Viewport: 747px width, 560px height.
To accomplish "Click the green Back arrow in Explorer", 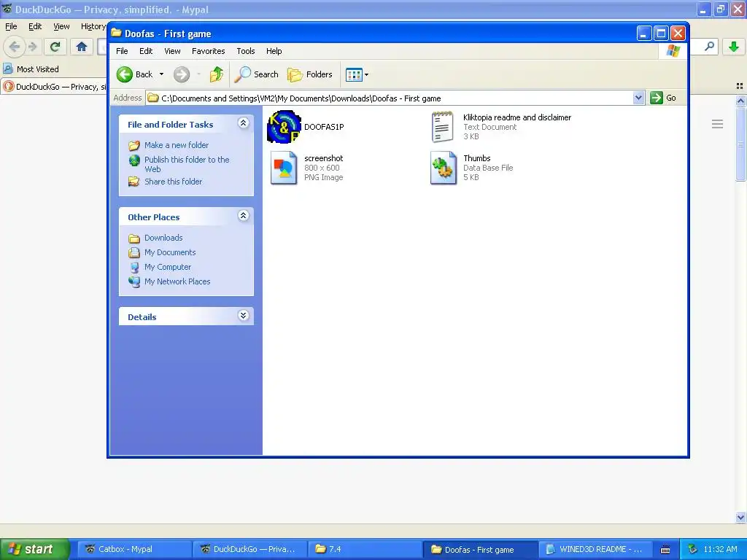I will (x=125, y=74).
